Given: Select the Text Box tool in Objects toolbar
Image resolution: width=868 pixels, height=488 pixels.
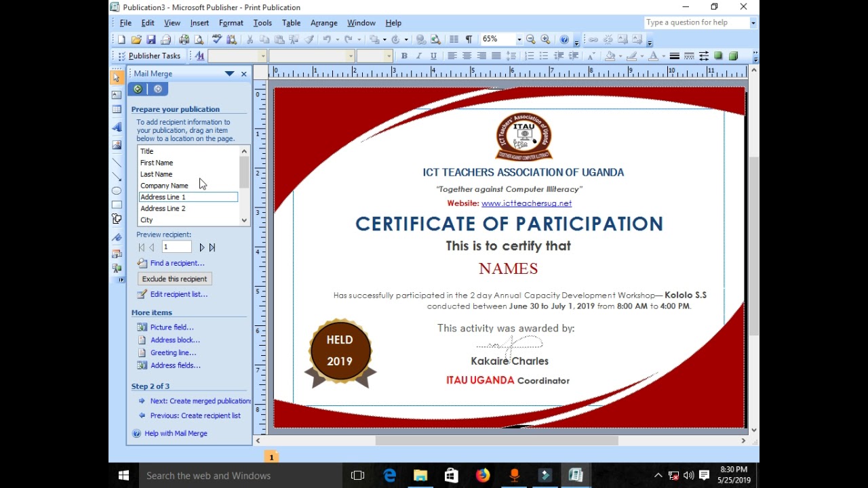Looking at the screenshot, I should (x=117, y=95).
